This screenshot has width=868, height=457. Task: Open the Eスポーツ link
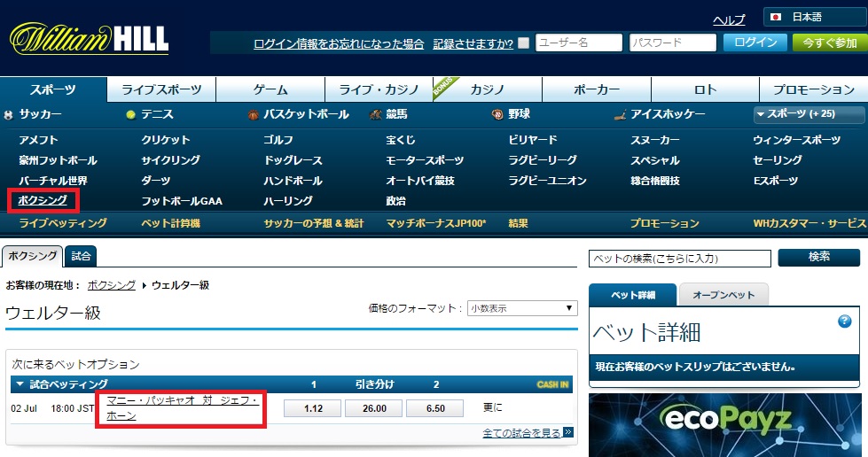776,181
